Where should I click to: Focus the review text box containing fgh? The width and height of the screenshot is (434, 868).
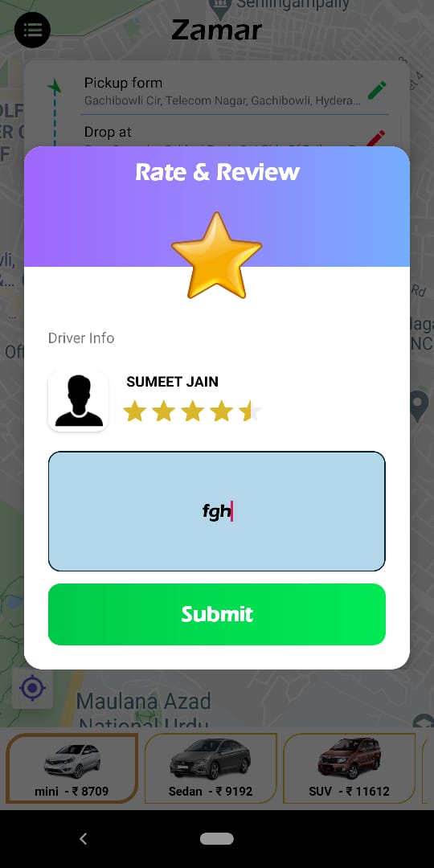[x=217, y=511]
